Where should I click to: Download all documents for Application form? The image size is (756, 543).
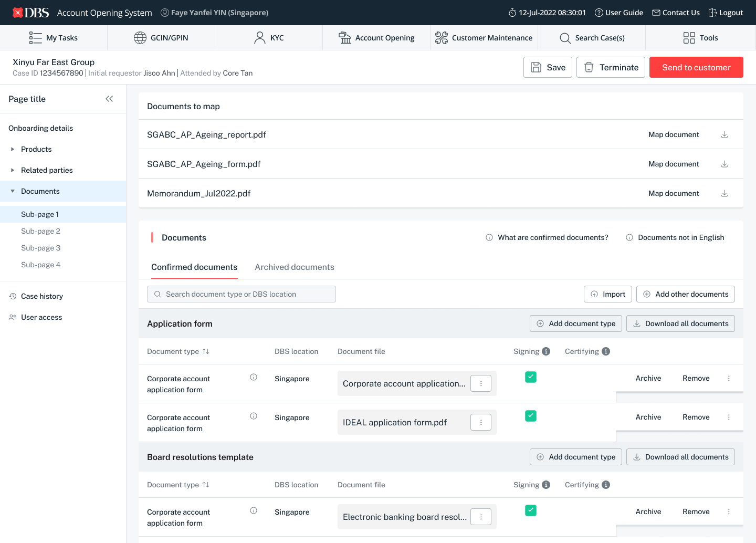pyautogui.click(x=680, y=323)
